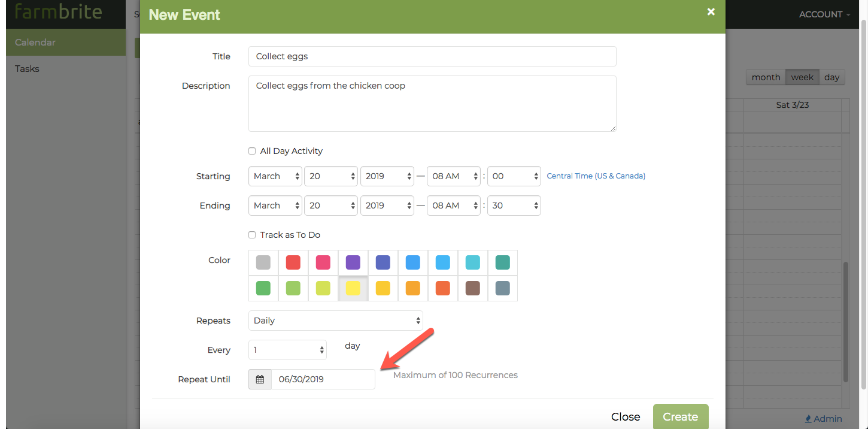Switch to the day calendar view
The height and width of the screenshot is (429, 868).
[x=831, y=77]
